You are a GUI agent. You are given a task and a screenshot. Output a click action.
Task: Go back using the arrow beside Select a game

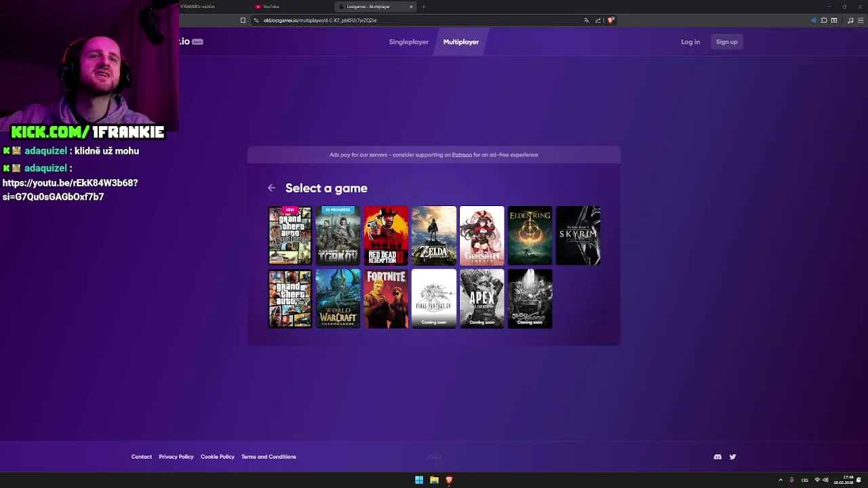271,188
